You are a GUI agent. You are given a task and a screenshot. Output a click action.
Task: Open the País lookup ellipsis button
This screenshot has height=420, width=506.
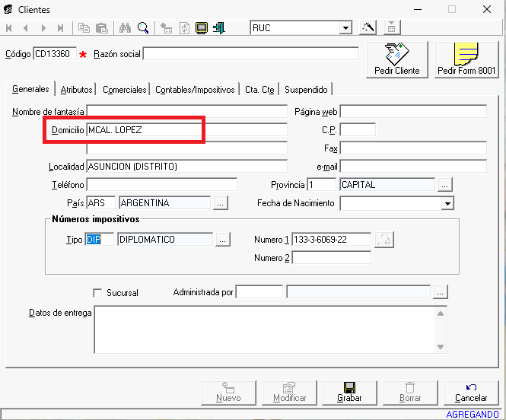221,203
